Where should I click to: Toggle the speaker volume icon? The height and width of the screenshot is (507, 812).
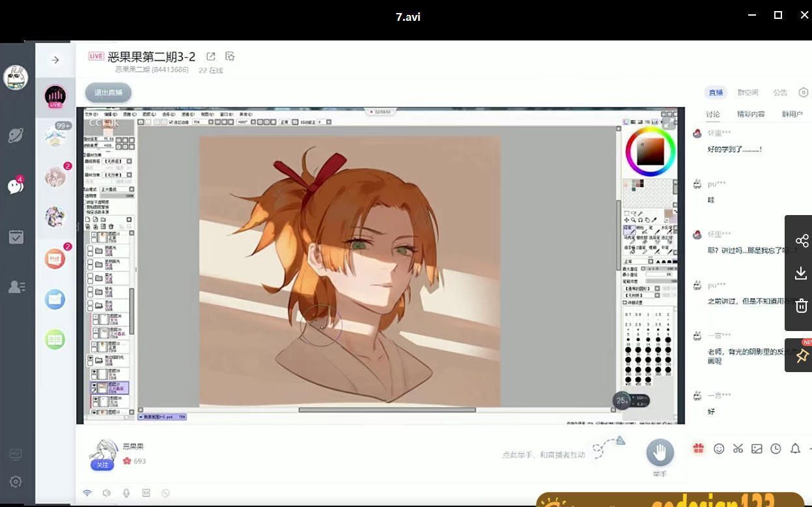click(x=107, y=493)
